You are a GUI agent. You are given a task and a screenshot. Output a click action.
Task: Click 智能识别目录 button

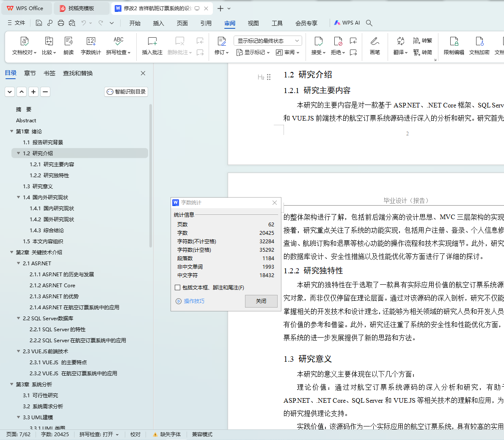coord(126,92)
